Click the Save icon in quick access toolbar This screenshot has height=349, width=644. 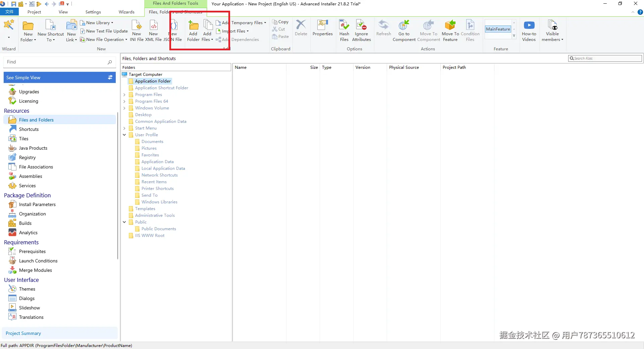(14, 4)
